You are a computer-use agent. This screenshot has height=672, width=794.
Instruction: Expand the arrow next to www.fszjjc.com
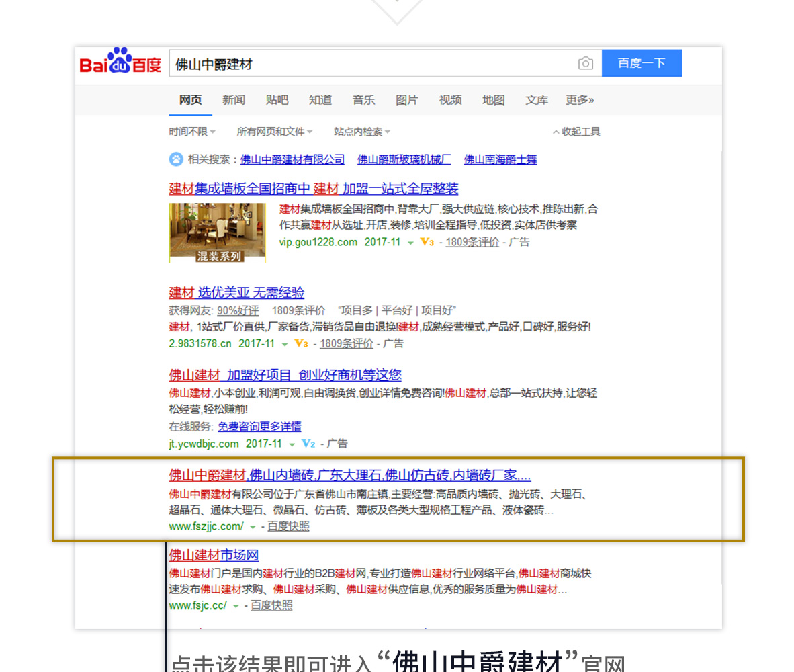(x=253, y=527)
